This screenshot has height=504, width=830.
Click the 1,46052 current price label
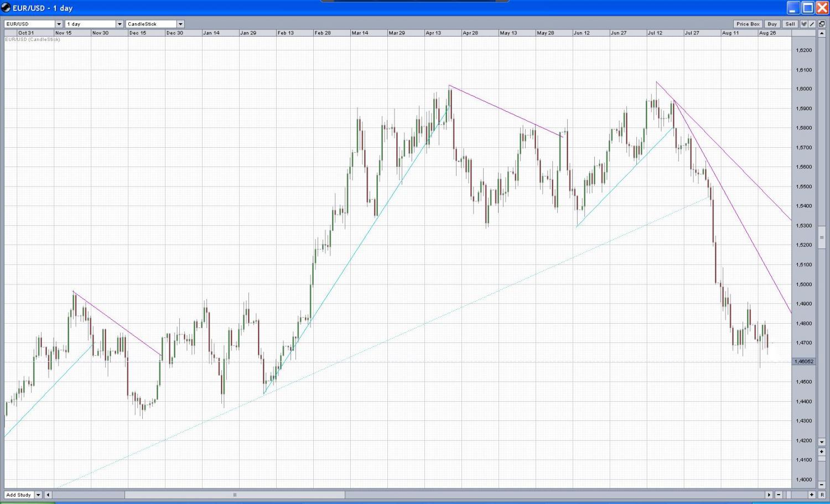coord(804,361)
